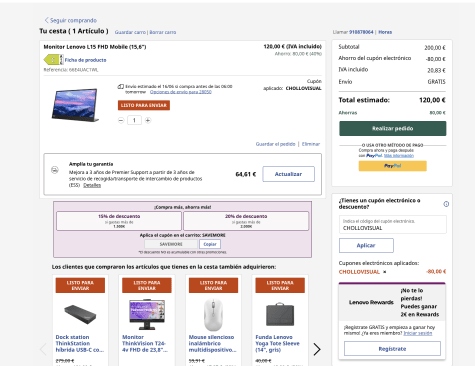Viewport: 475px width, 366px height.
Task: Click the back chevron Seguir comprando
Action: (47, 20)
